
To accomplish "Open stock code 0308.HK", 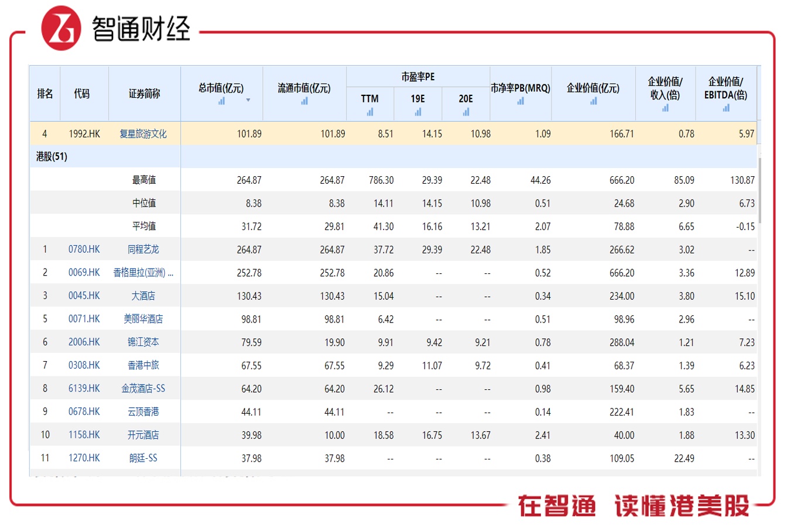I will pos(84,366).
